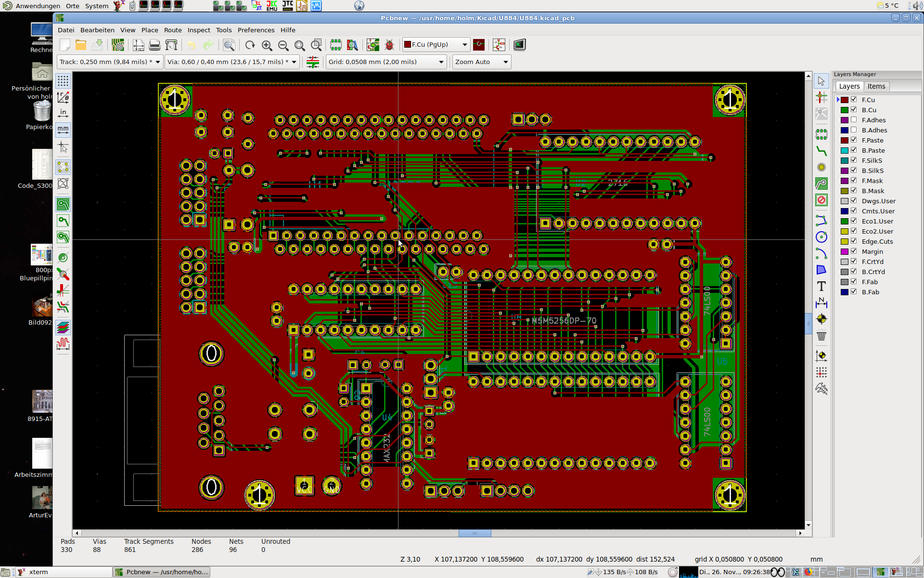Toggle grid display button
This screenshot has width=924, height=578.
(63, 80)
